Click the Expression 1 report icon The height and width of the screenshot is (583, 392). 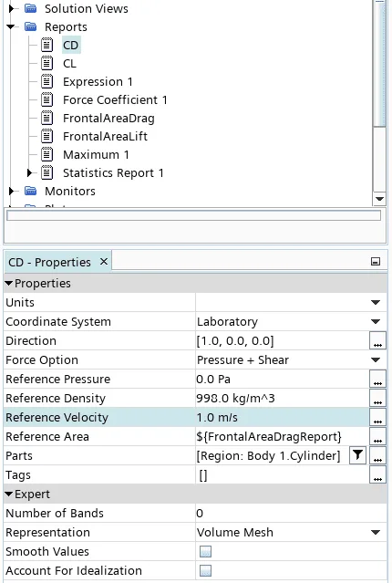46,81
